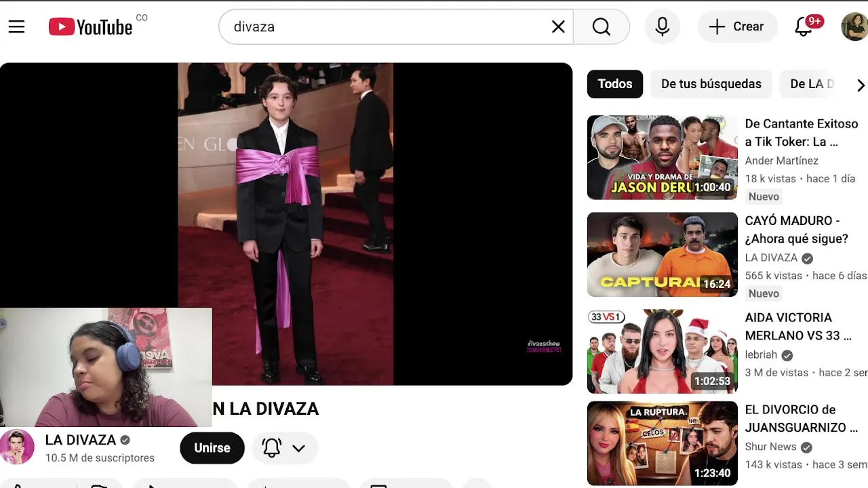Open La Ruptura video thumbnail
Image resolution: width=868 pixels, height=488 pixels.
click(662, 443)
